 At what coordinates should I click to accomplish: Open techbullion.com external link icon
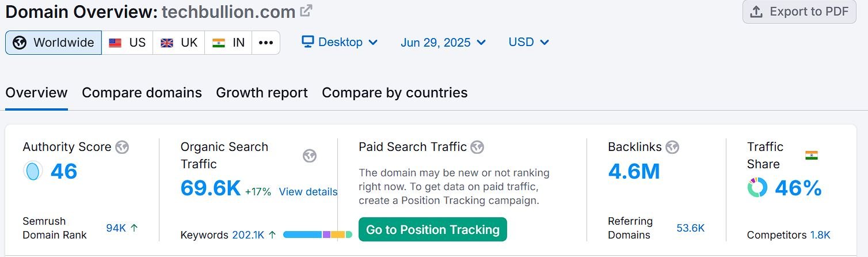[x=307, y=10]
